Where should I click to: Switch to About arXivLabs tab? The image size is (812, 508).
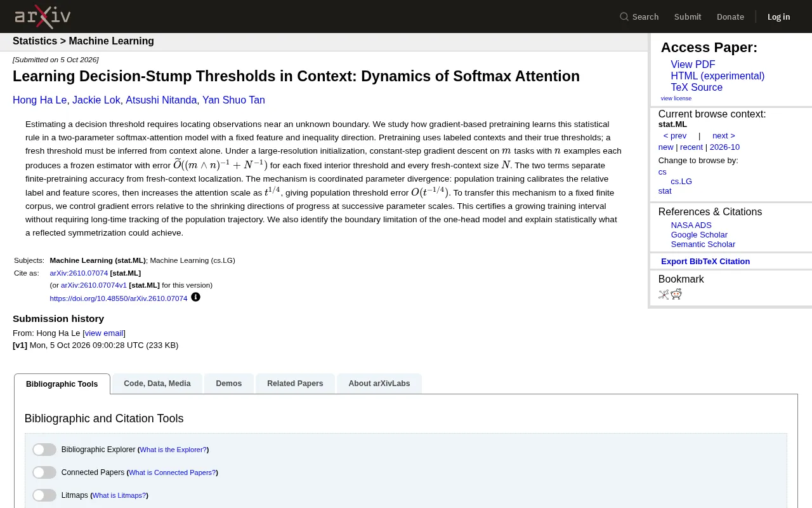pyautogui.click(x=379, y=384)
